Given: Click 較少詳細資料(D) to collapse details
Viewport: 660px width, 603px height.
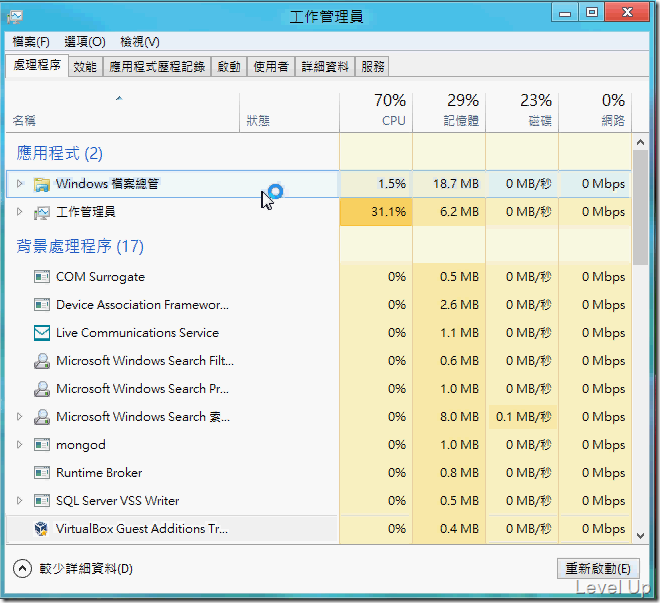Looking at the screenshot, I should [x=86, y=569].
